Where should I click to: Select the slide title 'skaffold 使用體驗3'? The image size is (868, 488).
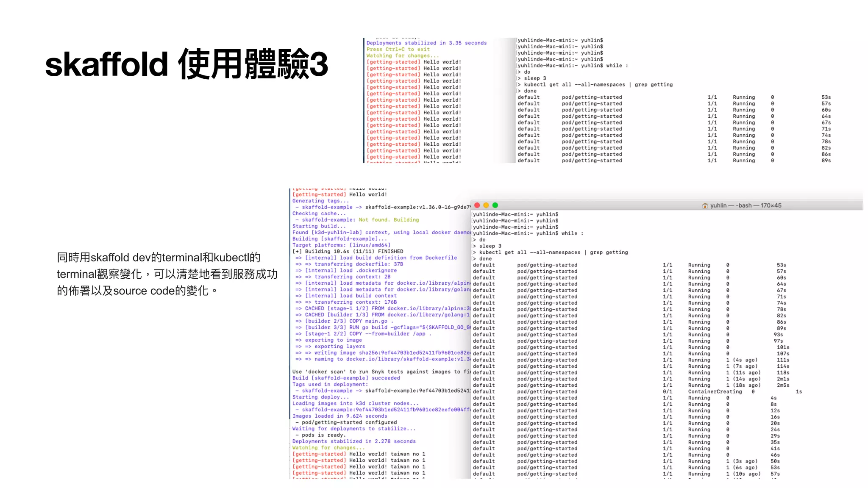click(x=186, y=64)
